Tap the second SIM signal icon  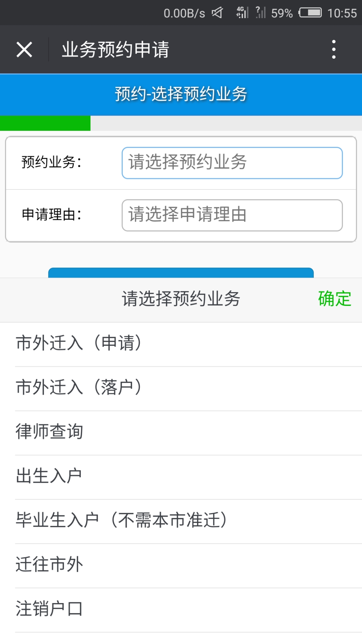pos(261,13)
